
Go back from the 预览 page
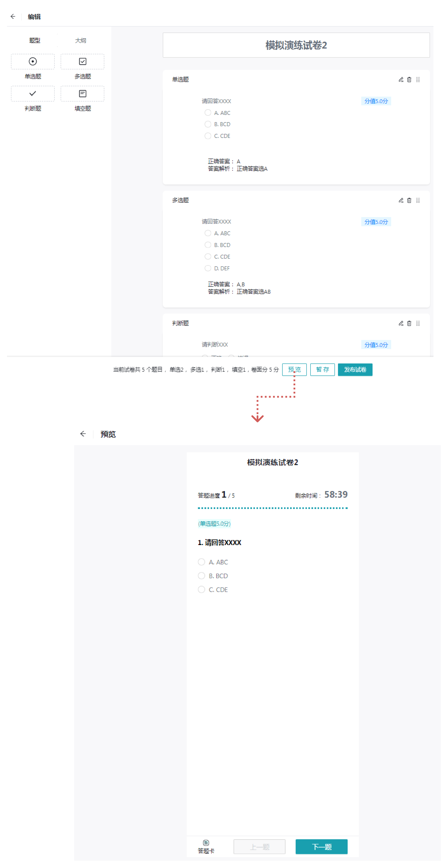tap(83, 434)
